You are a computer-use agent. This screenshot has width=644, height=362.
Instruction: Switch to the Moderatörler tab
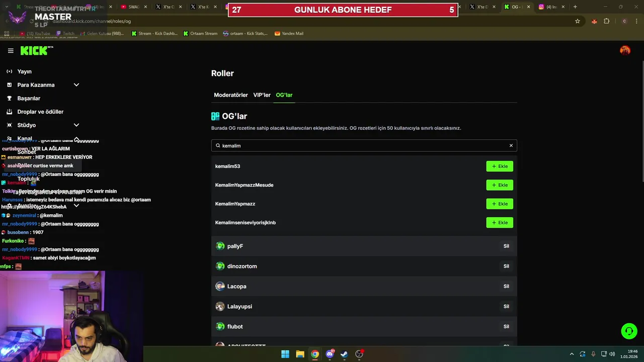(x=231, y=95)
